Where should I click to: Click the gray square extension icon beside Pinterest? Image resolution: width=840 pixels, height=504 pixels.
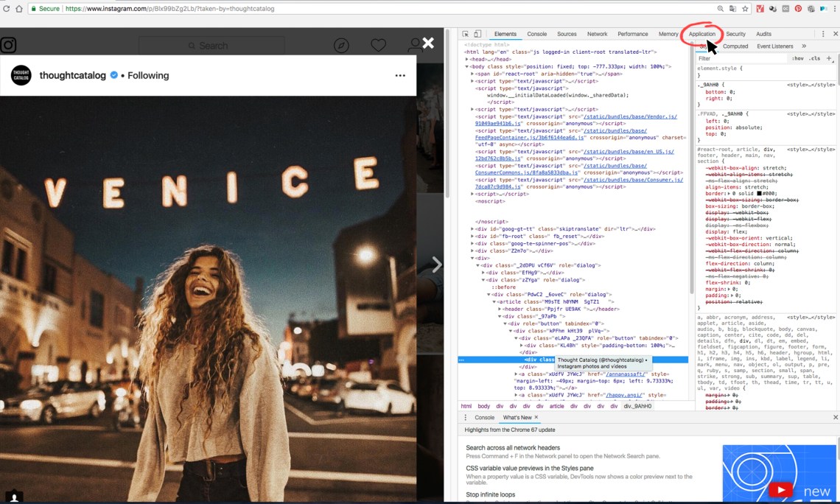tap(786, 9)
